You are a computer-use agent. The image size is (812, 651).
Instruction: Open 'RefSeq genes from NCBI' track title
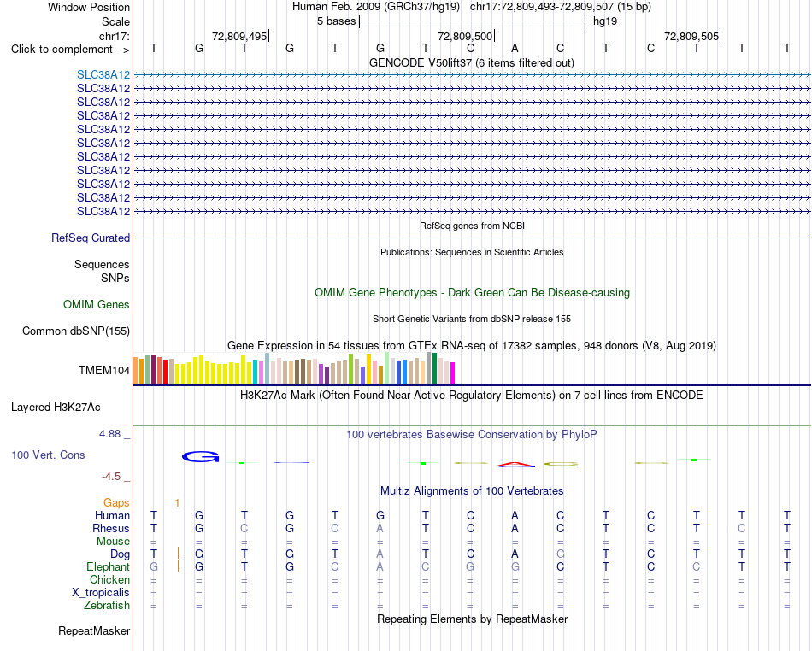tap(473, 226)
